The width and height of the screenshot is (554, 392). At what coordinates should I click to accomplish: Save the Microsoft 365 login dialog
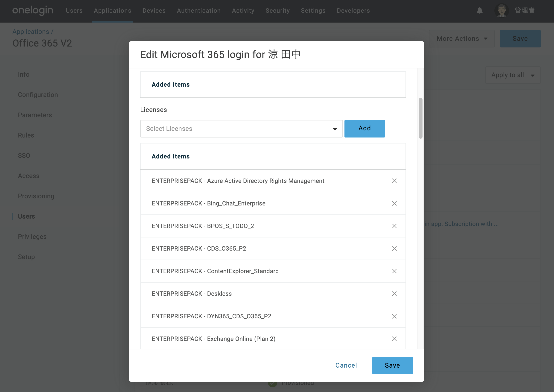pos(392,366)
